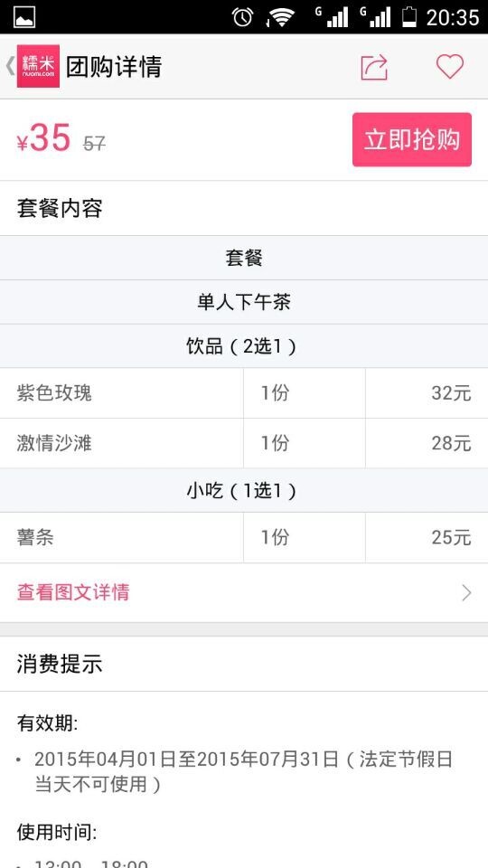Select the 激情沙滩 drink row
Image resolution: width=488 pixels, height=868 pixels.
coord(244,443)
